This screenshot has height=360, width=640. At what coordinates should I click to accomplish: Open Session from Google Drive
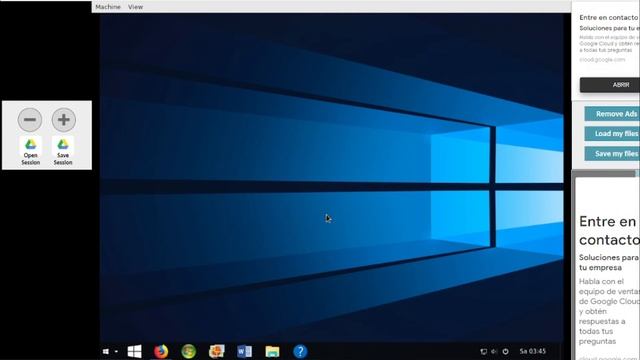(x=31, y=151)
